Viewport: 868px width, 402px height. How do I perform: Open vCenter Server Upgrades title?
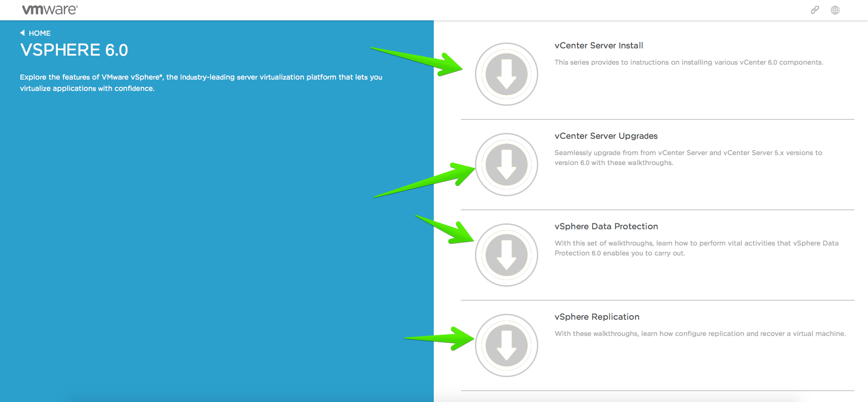coord(606,136)
